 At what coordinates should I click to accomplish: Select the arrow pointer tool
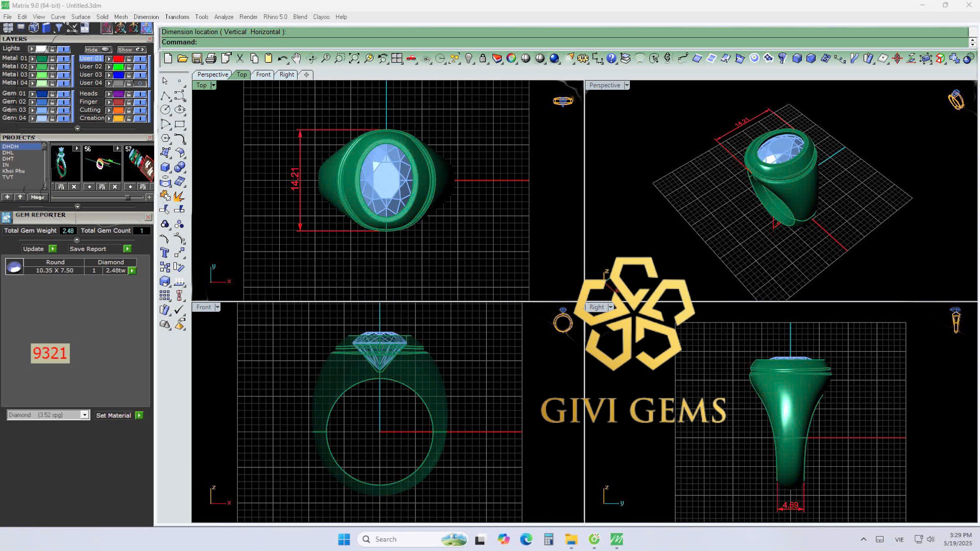point(165,81)
